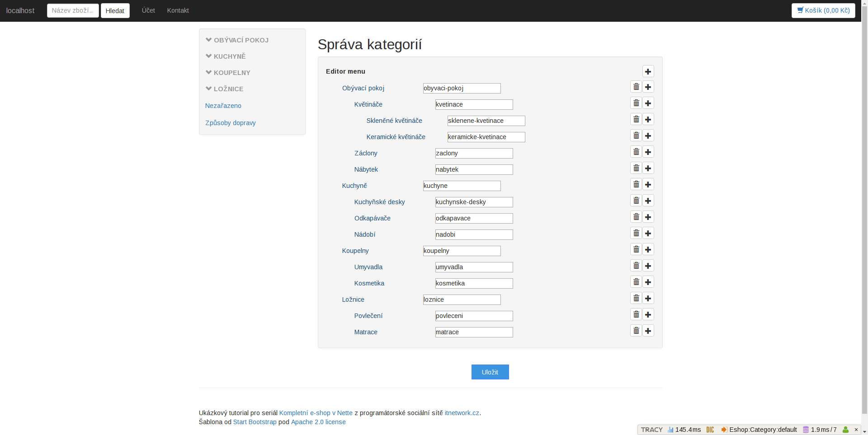Screen dimensions: 868x435
Task: Add subcategory under Kuchyně
Action: 648,184
